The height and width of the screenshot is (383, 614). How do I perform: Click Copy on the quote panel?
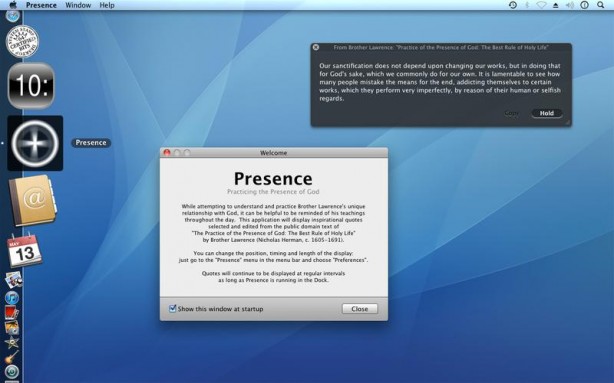point(511,113)
